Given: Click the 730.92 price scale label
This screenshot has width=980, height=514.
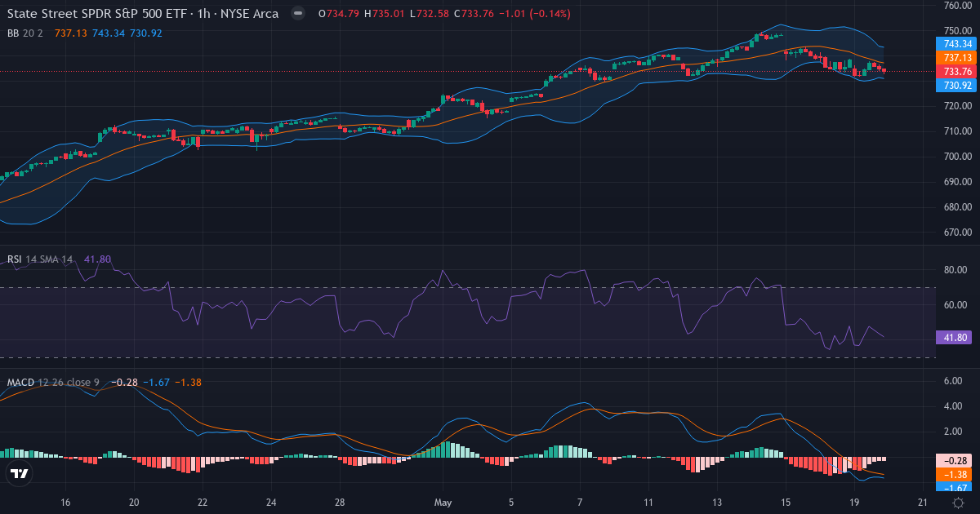Looking at the screenshot, I should [x=956, y=85].
